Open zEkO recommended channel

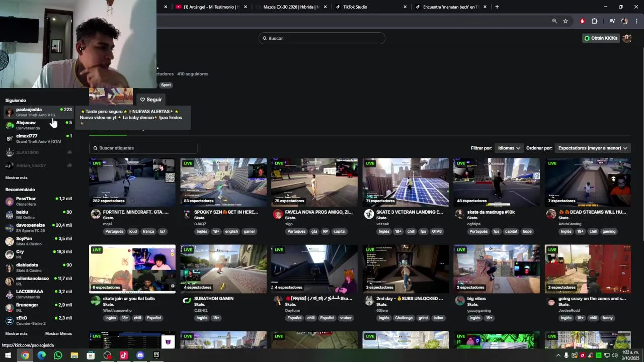click(39, 321)
